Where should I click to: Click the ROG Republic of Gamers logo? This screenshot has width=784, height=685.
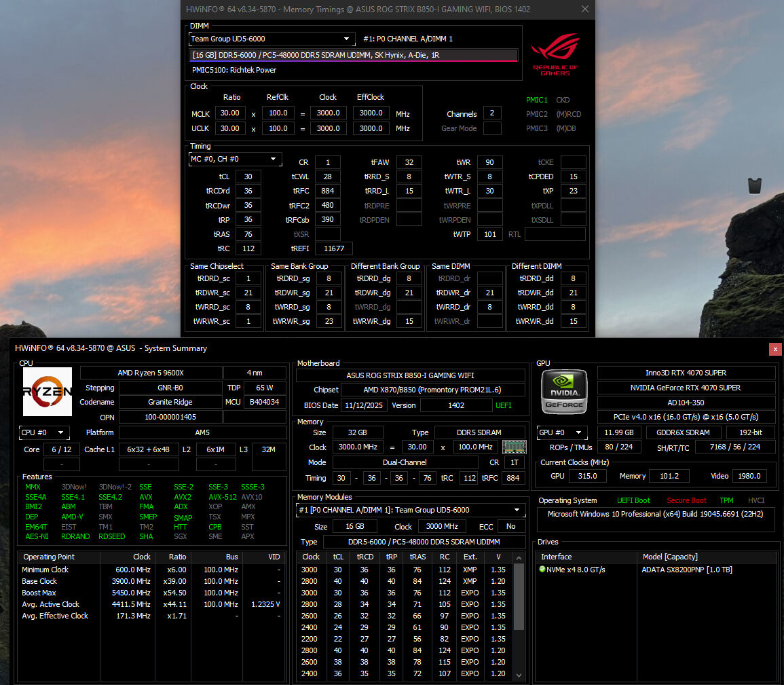(555, 54)
